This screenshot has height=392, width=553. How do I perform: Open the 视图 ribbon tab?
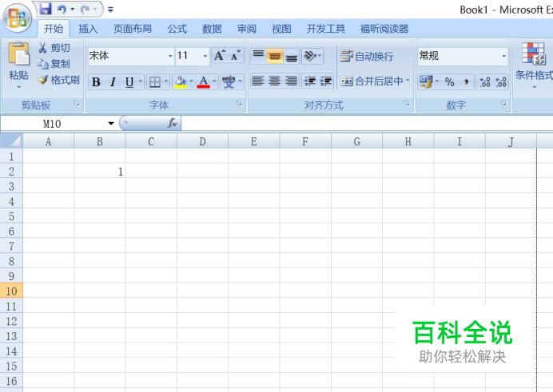[x=281, y=29]
